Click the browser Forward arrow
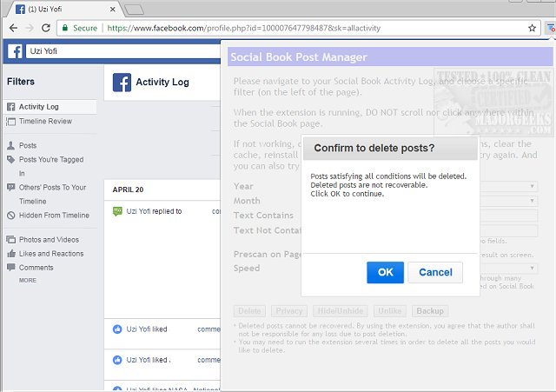The image size is (556, 392). click(30, 28)
